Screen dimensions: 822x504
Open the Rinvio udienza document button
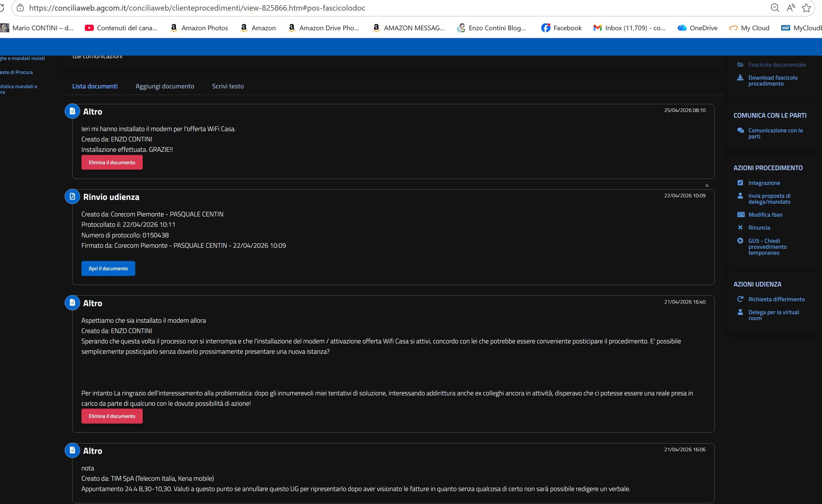click(108, 268)
